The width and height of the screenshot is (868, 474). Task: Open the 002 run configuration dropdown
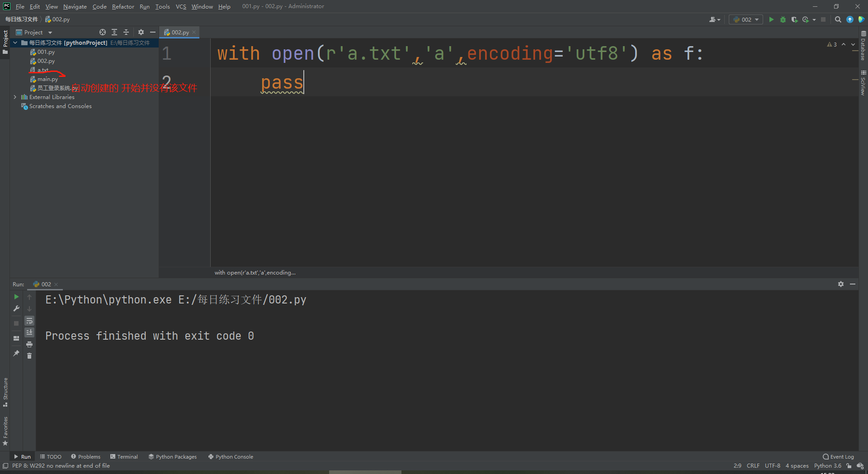pos(746,19)
